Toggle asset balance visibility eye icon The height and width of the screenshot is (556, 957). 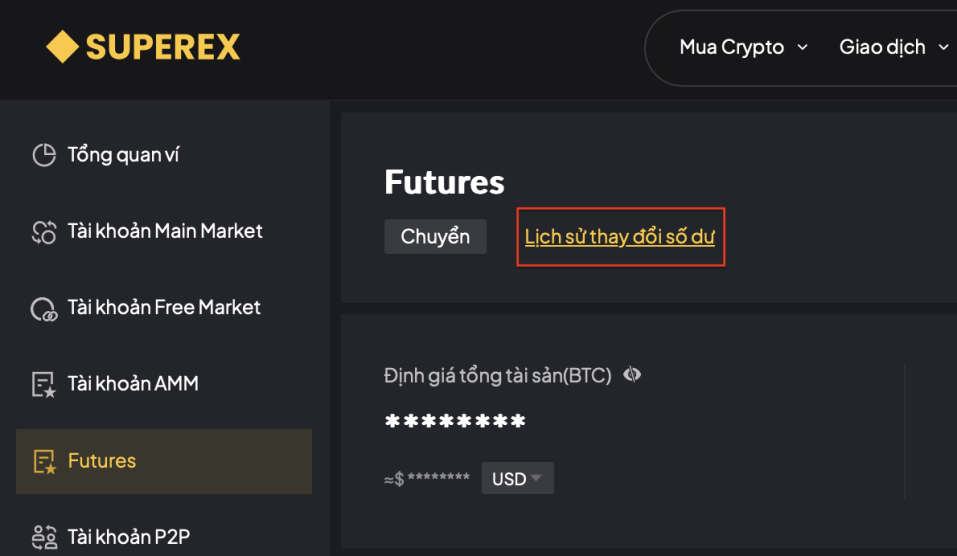[632, 374]
